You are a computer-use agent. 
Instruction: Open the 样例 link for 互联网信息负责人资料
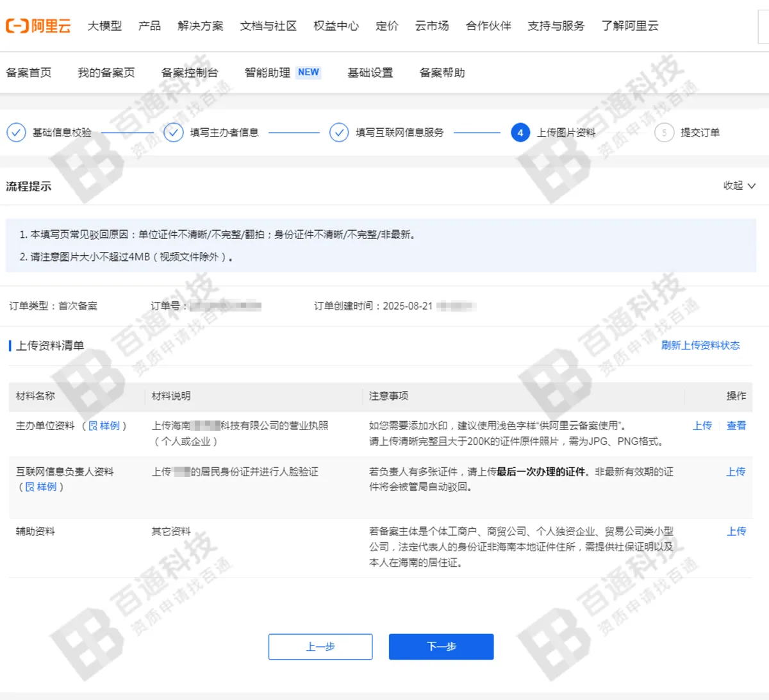click(47, 487)
